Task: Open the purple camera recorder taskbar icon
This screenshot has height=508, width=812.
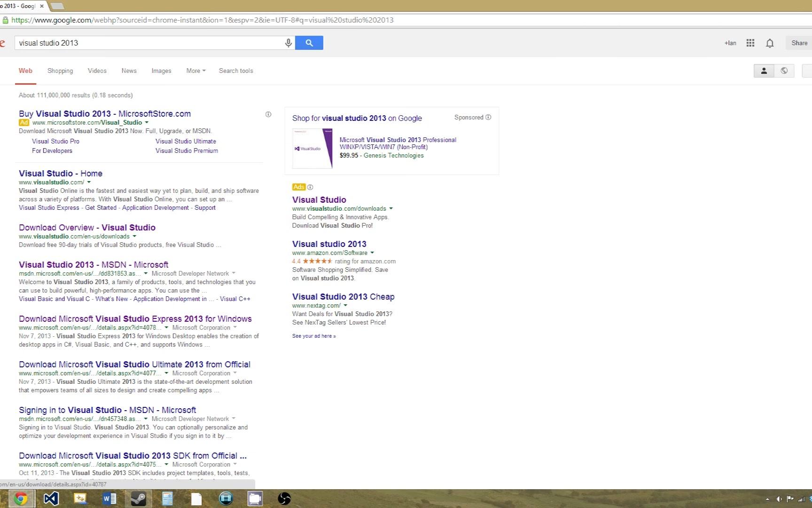Action: coord(255,499)
